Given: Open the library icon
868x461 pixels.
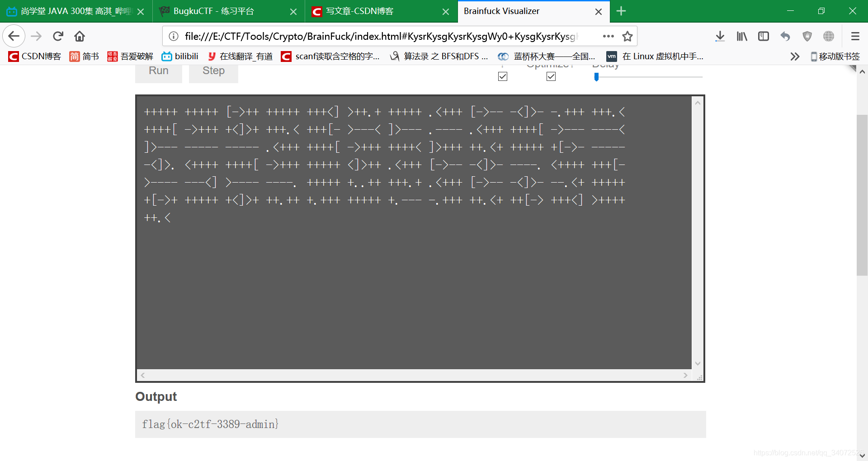Looking at the screenshot, I should 742,36.
